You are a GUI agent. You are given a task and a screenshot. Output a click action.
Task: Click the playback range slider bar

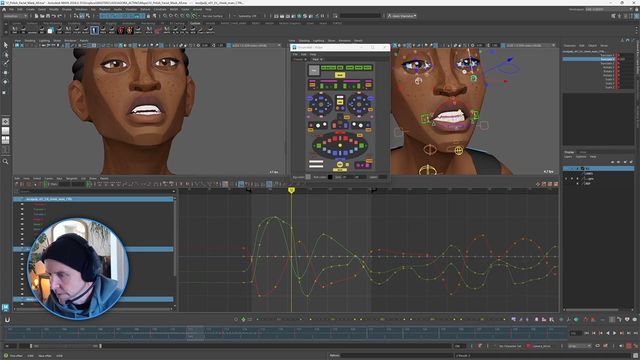point(65,346)
